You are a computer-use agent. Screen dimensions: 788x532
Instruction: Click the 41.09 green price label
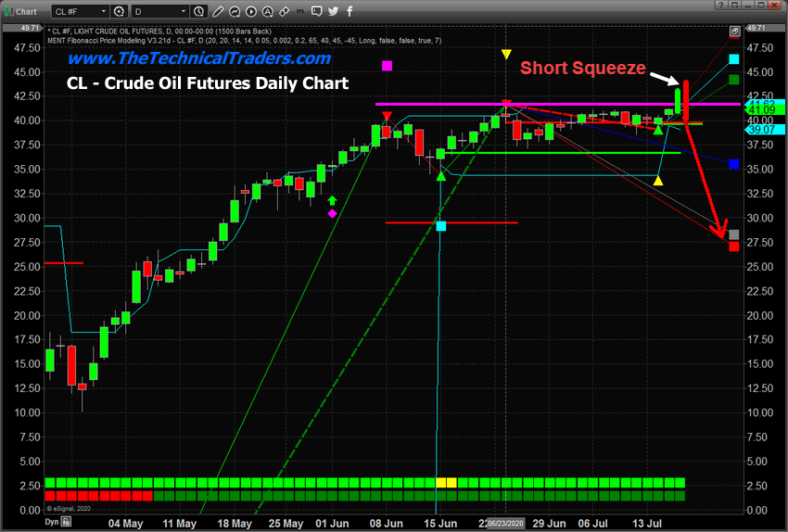click(763, 109)
